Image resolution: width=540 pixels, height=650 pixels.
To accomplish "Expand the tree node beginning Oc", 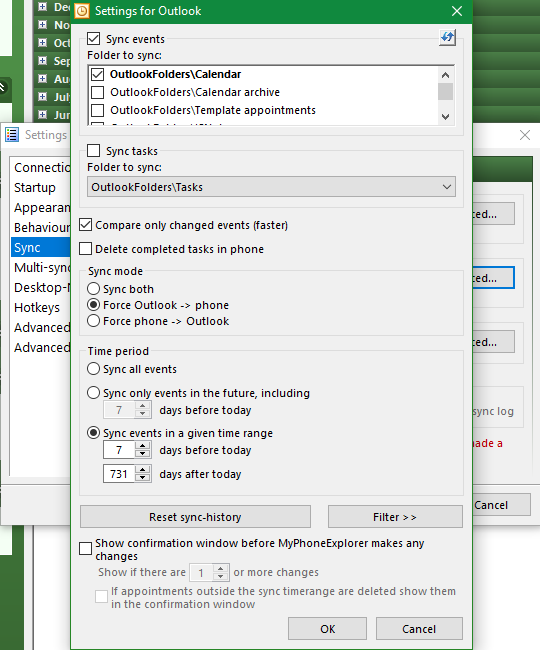I will [42, 42].
